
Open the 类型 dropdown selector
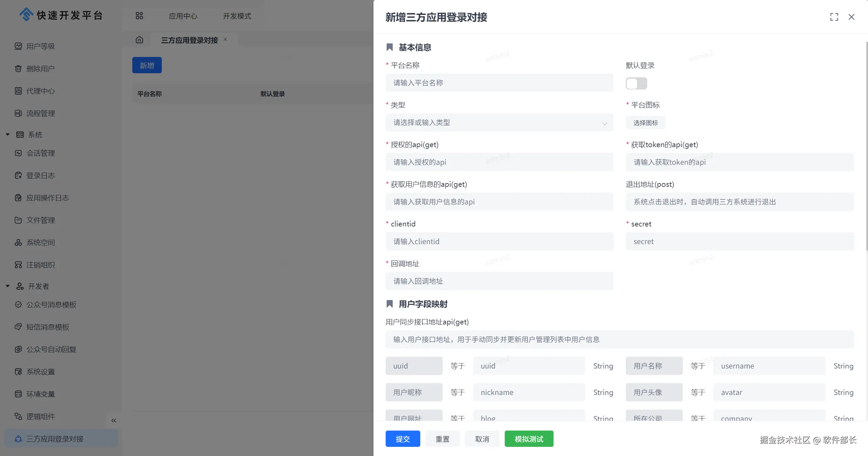[x=499, y=123]
